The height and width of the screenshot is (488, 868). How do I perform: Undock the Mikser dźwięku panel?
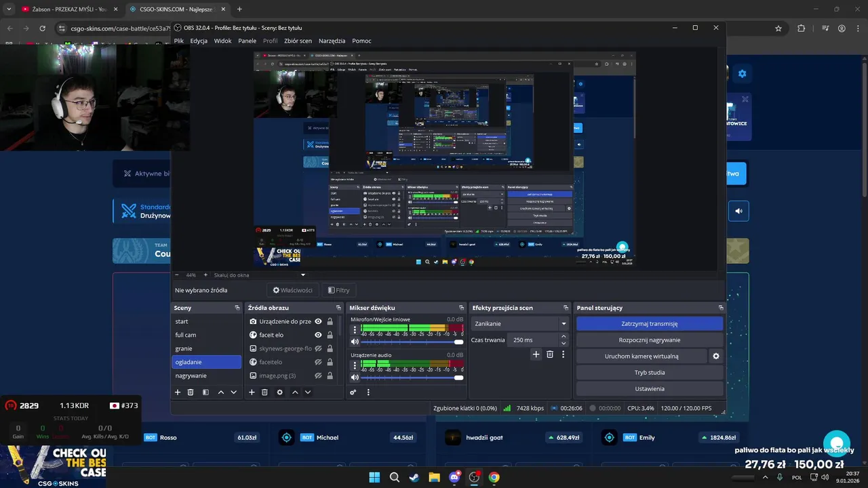click(x=462, y=308)
